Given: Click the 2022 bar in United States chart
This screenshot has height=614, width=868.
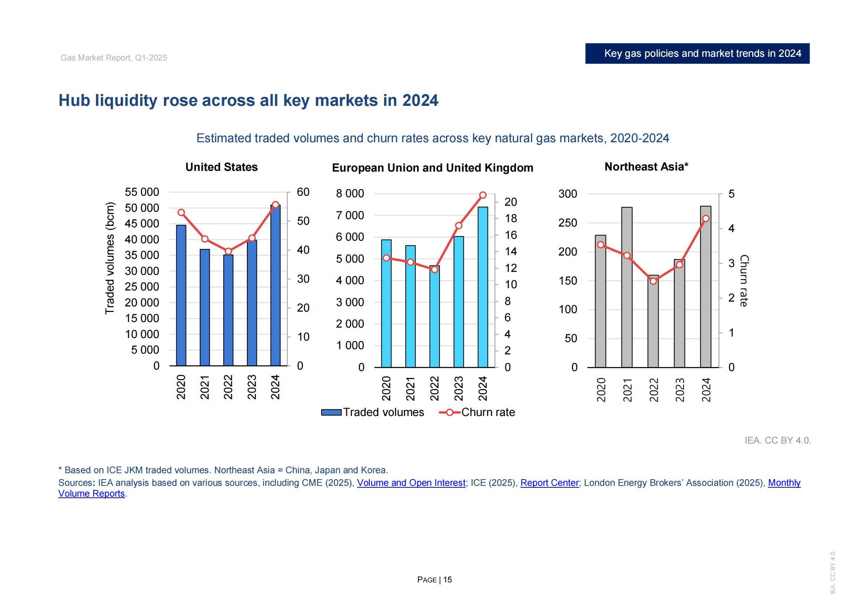Looking at the screenshot, I should 228,310.
